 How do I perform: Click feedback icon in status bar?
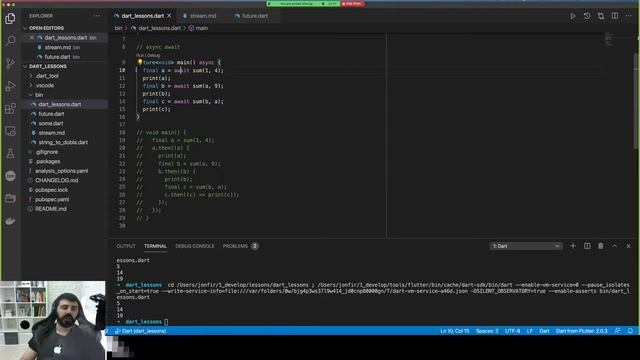(x=617, y=331)
